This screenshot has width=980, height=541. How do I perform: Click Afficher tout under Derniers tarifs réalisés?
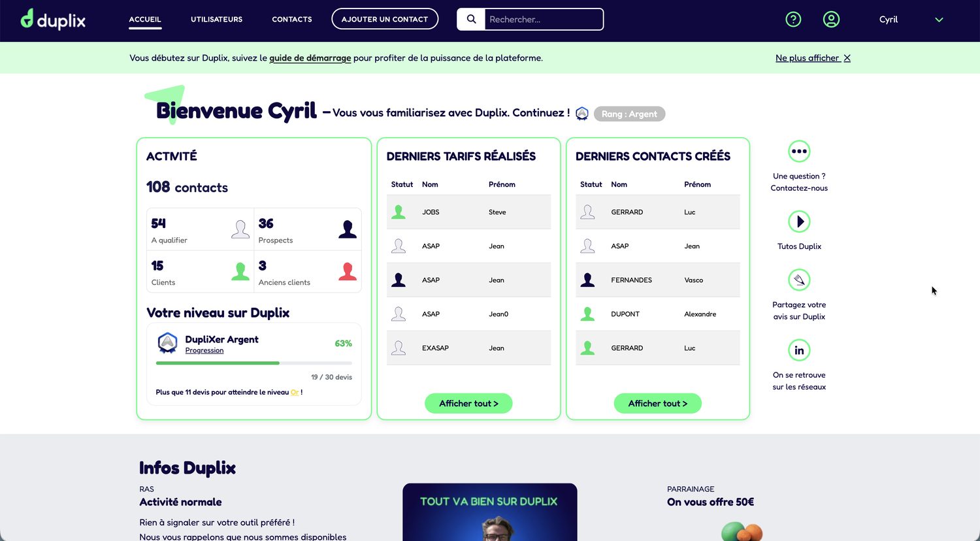[x=468, y=404]
